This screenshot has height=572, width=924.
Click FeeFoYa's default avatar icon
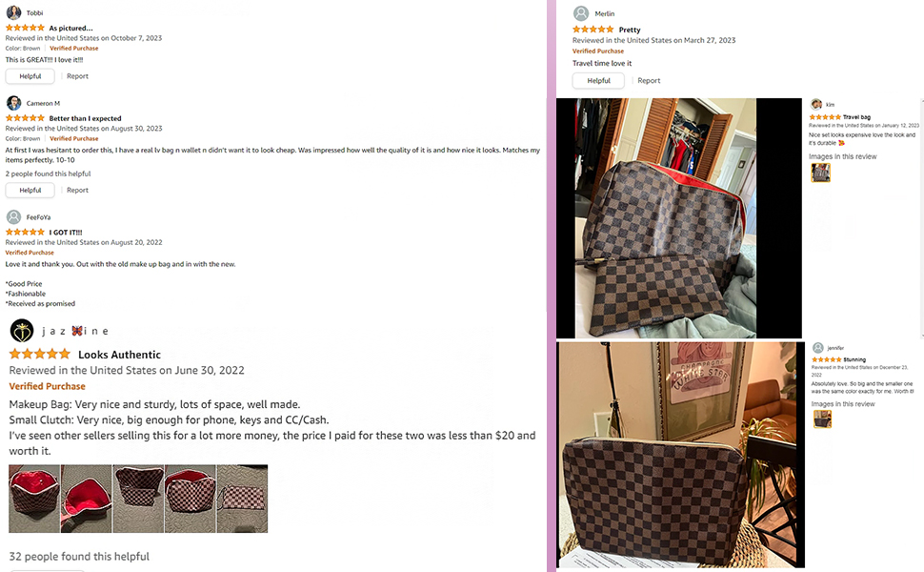[13, 217]
